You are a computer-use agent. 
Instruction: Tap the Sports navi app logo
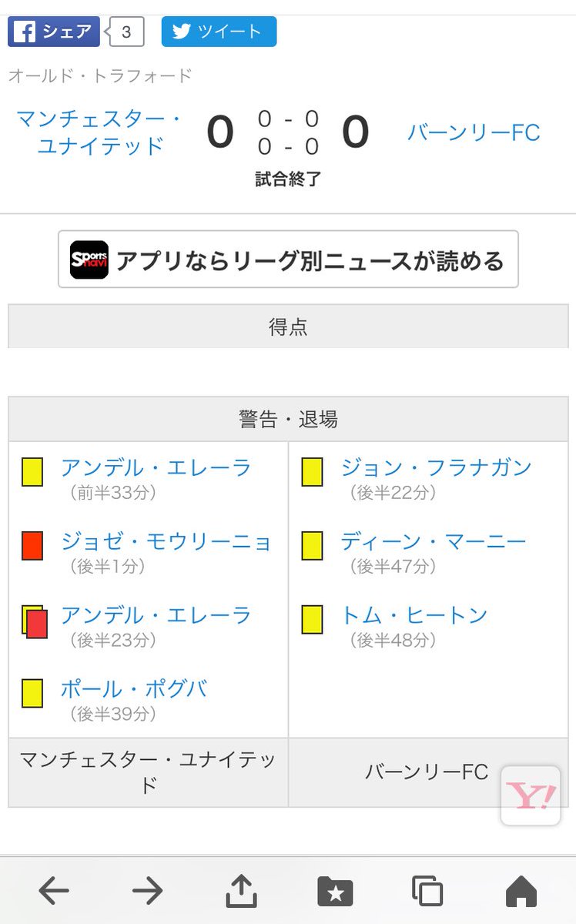point(89,259)
